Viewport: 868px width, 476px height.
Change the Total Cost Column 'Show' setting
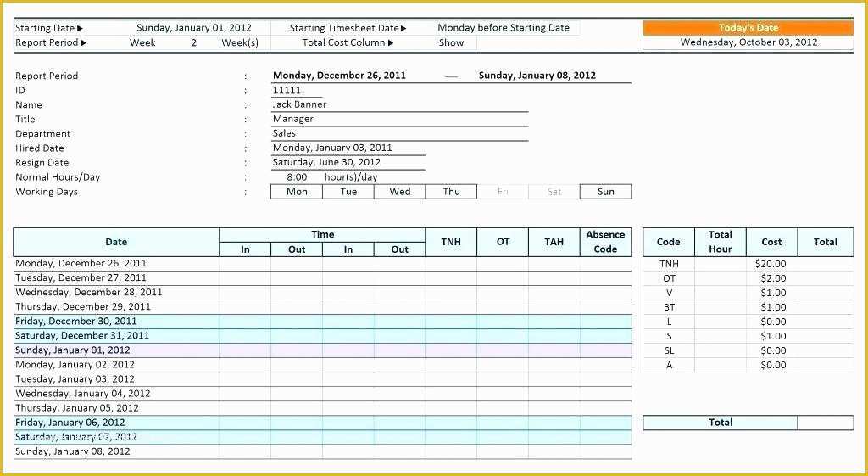451,42
